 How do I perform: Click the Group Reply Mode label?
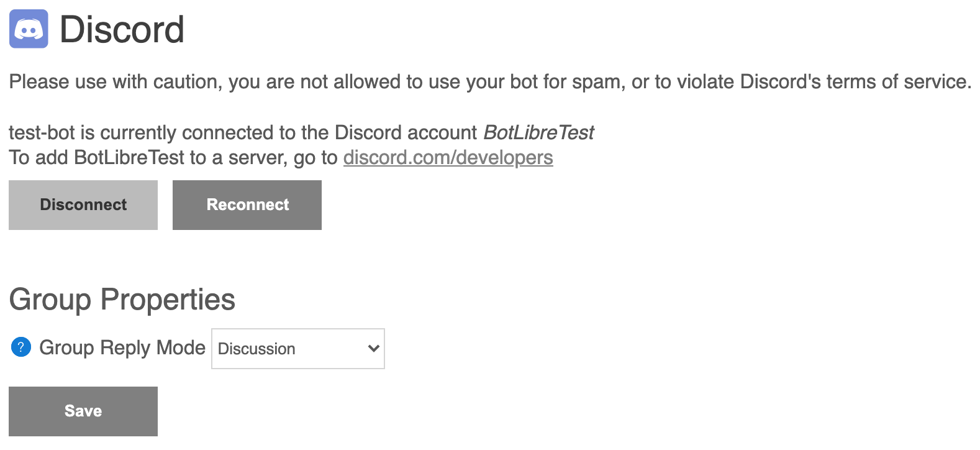click(x=122, y=347)
